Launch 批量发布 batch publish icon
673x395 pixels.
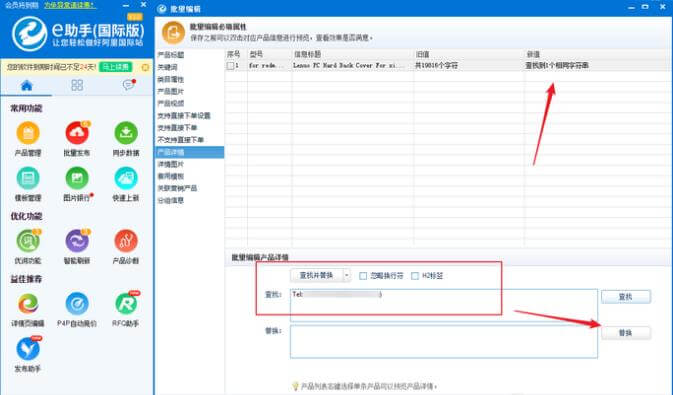point(77,134)
